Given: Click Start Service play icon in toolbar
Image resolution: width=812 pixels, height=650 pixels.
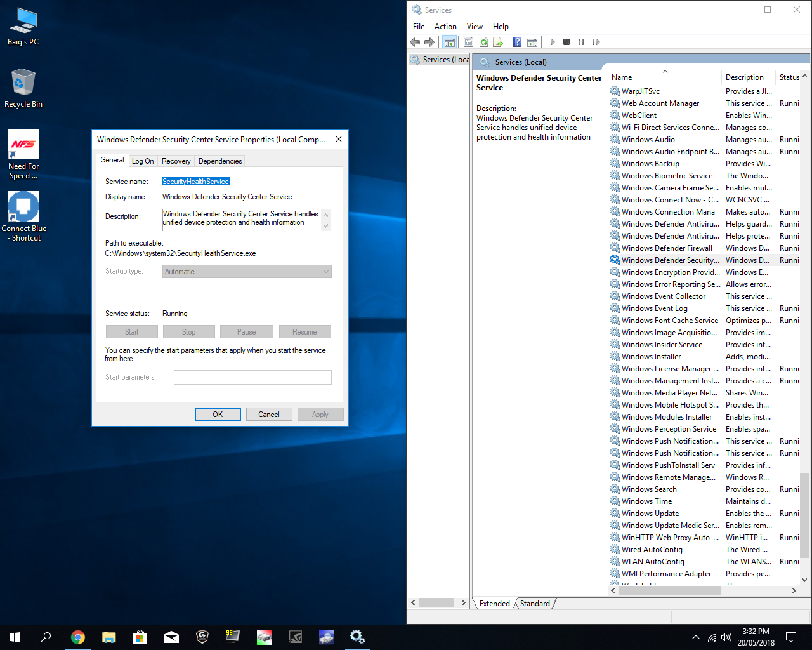Looking at the screenshot, I should point(553,42).
